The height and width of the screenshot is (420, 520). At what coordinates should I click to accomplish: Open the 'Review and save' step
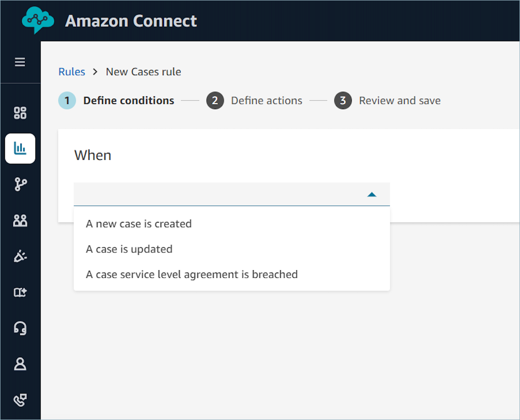tap(399, 100)
